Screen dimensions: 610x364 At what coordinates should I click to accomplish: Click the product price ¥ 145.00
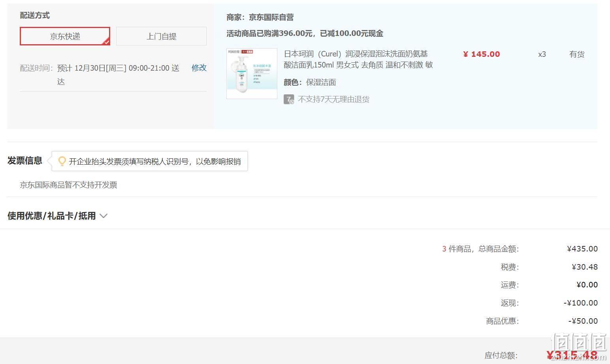point(481,54)
